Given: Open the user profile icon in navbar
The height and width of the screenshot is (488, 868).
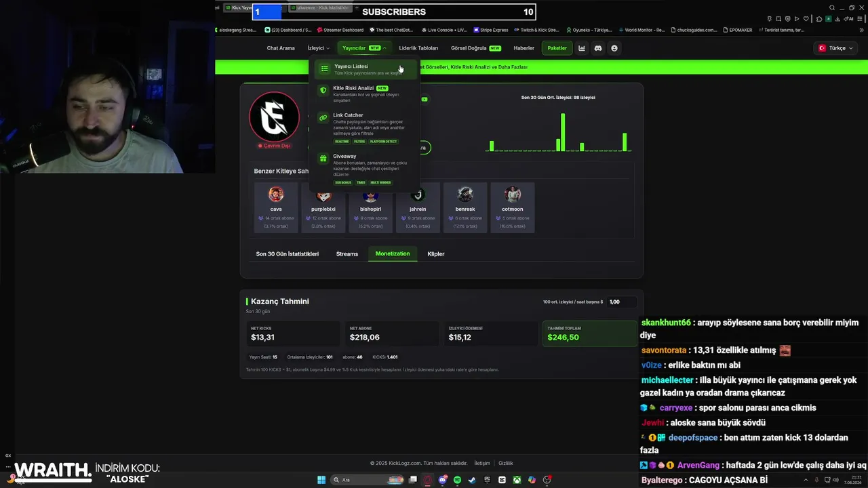Looking at the screenshot, I should coord(614,48).
